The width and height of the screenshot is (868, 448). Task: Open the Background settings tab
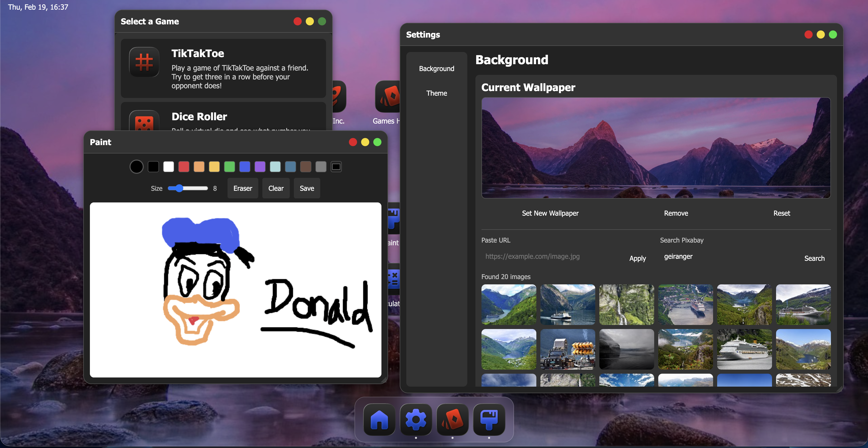click(x=436, y=69)
